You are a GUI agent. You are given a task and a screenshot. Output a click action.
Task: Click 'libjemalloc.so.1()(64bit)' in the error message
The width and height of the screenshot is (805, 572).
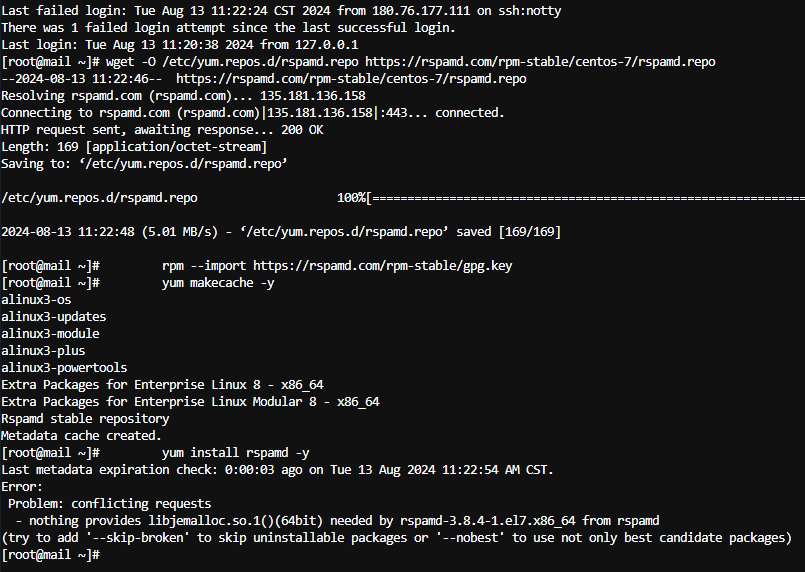tap(236, 521)
